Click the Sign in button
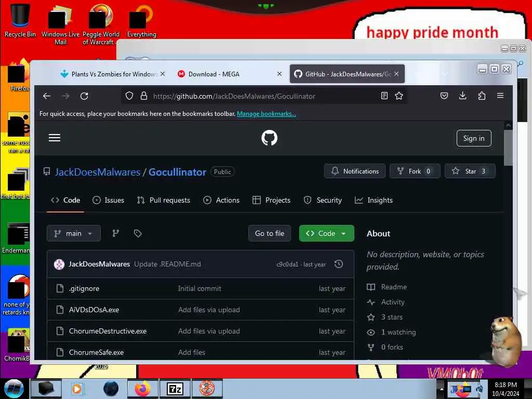The height and width of the screenshot is (399, 532). [474, 138]
